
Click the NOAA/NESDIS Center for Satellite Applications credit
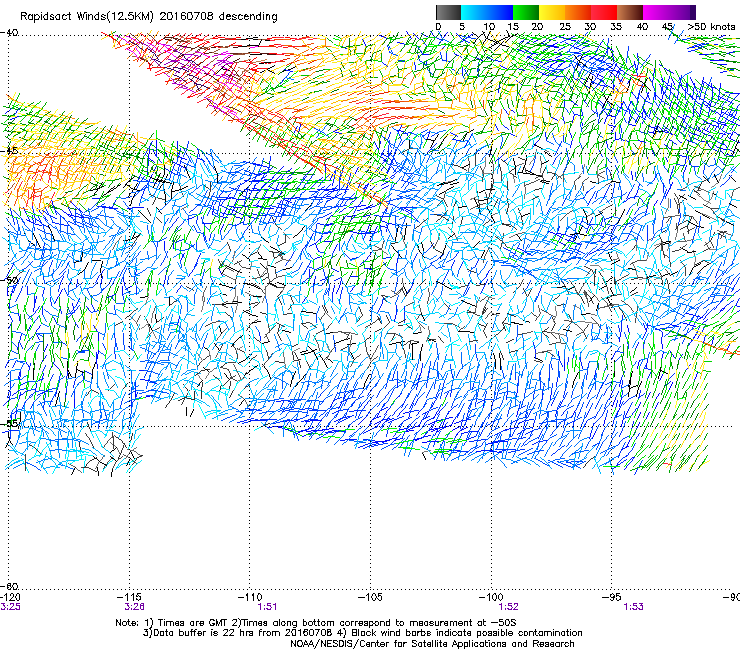pos(432,644)
